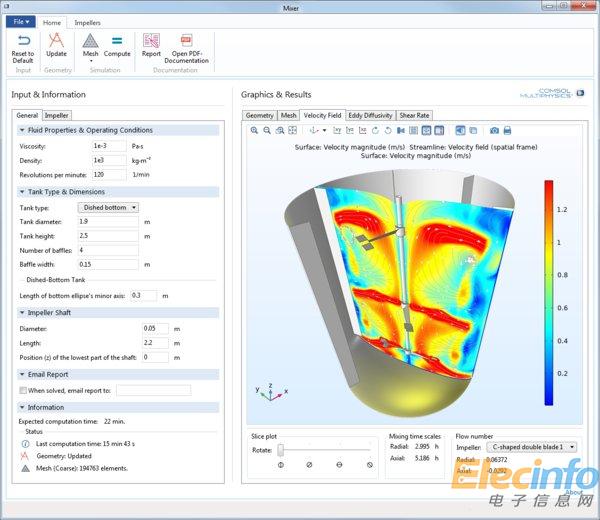Take a snapshot with the camera icon
The image size is (600, 520).
(x=493, y=130)
